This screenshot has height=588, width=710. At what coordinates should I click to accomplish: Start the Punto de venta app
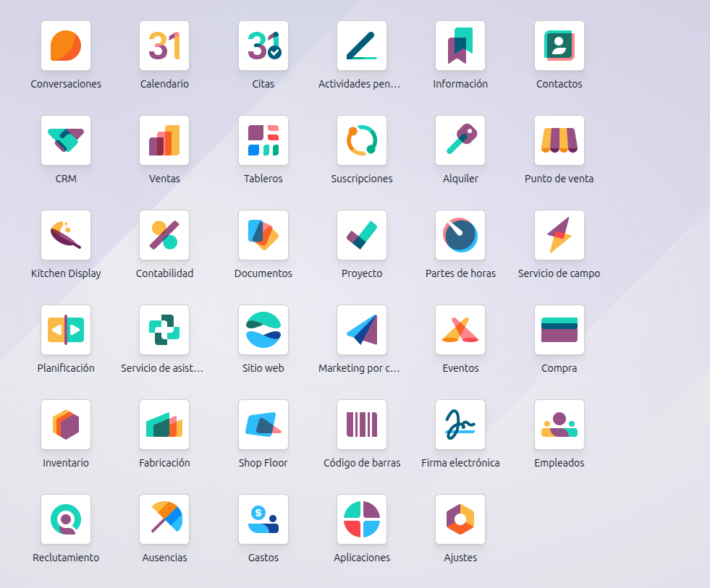click(x=559, y=140)
